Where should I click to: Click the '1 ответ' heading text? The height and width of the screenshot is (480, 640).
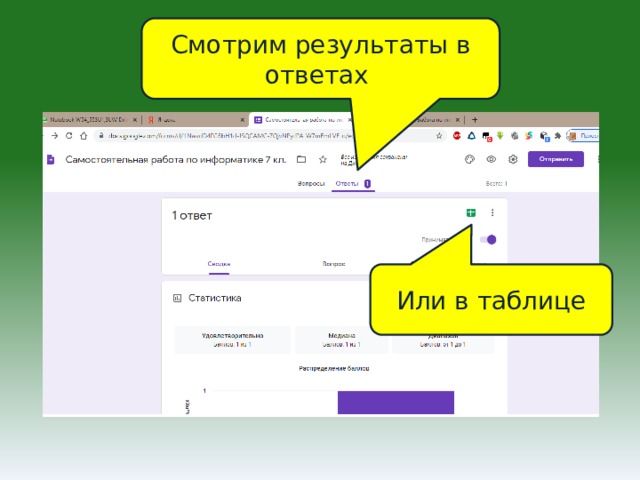pos(192,216)
